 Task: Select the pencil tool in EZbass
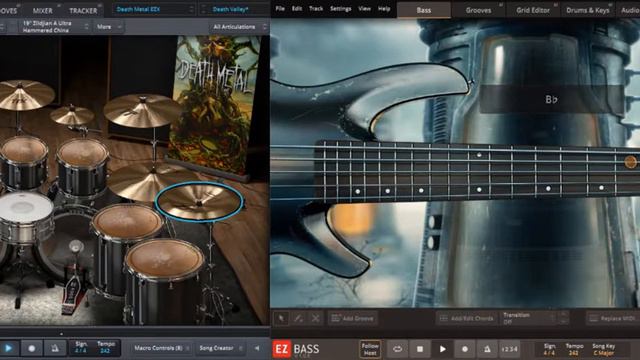pos(298,318)
